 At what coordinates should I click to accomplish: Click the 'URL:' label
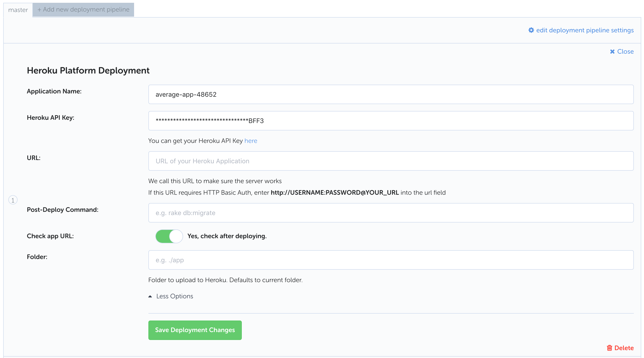click(34, 158)
